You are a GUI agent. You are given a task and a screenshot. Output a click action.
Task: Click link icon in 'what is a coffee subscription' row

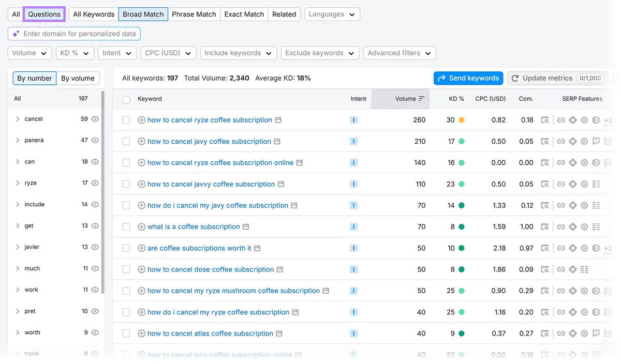[561, 227]
